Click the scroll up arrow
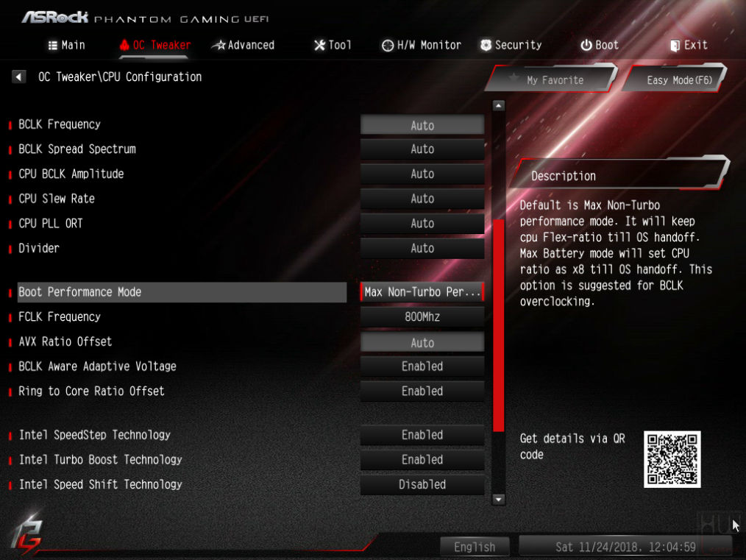This screenshot has width=746, height=560. pyautogui.click(x=498, y=106)
